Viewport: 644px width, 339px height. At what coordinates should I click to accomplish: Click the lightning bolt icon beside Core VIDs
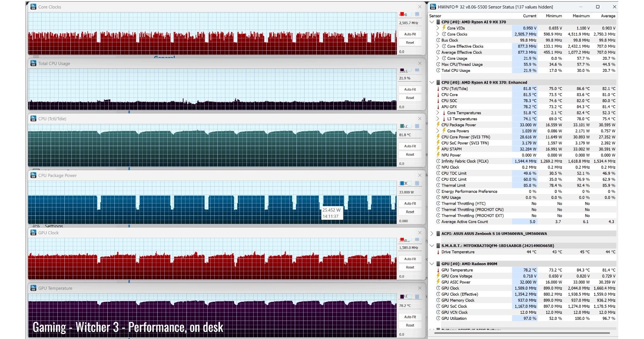[x=444, y=28]
